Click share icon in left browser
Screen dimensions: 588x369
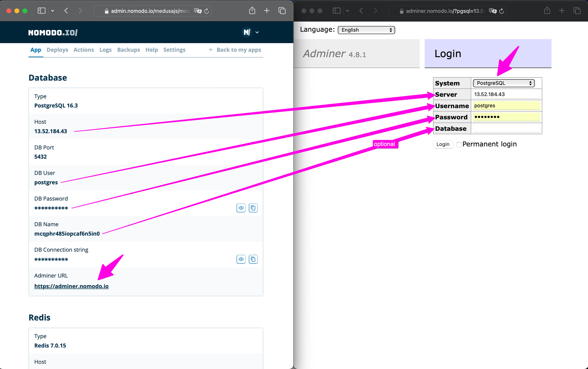point(252,11)
